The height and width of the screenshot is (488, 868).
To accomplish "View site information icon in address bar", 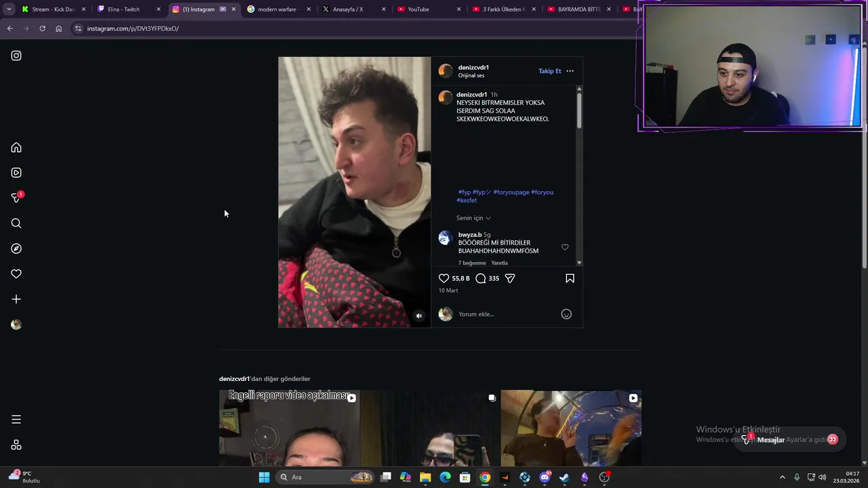I will (78, 28).
